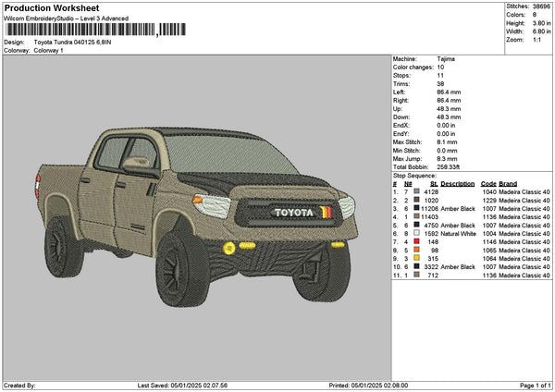
Task: Click stitch count 11403 in stop 4
Action: (x=430, y=217)
